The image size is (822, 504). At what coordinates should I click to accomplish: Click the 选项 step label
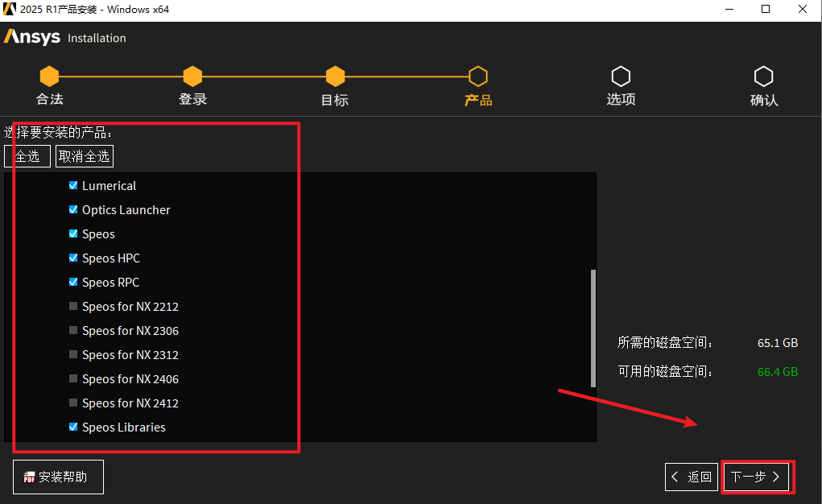coord(621,99)
